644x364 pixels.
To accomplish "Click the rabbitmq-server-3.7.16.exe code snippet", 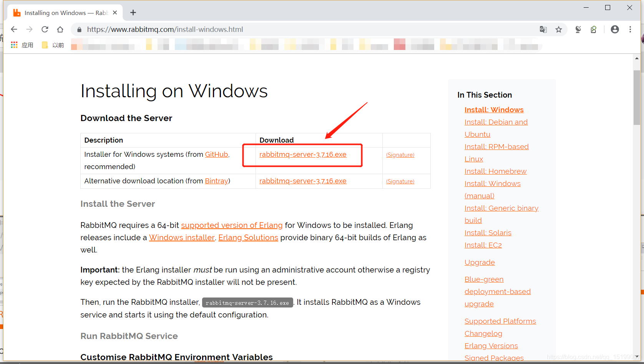I will 247,303.
